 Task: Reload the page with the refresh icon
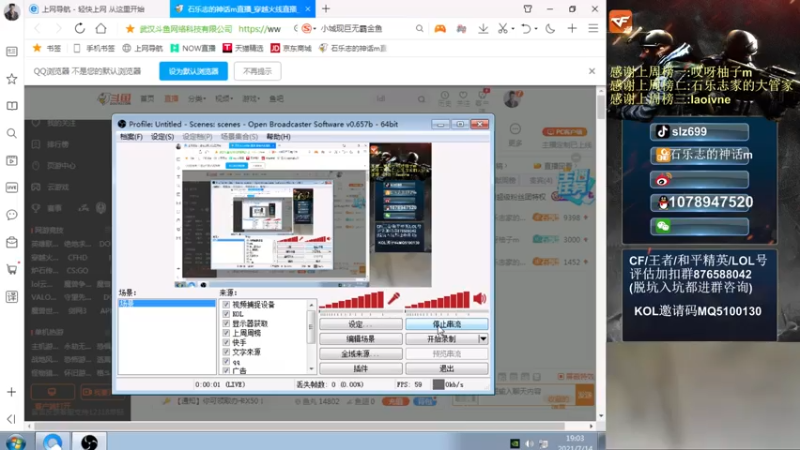(x=80, y=29)
